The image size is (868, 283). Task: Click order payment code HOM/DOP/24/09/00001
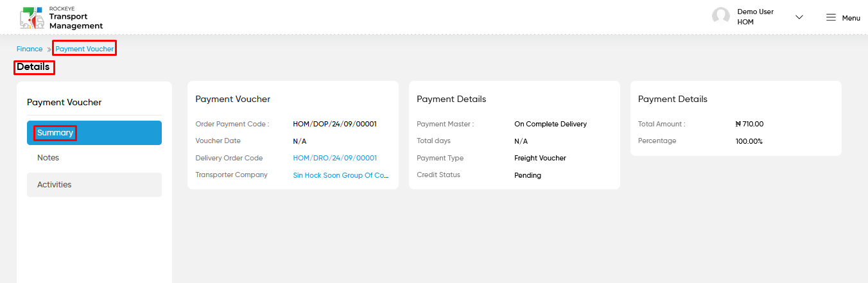click(335, 124)
